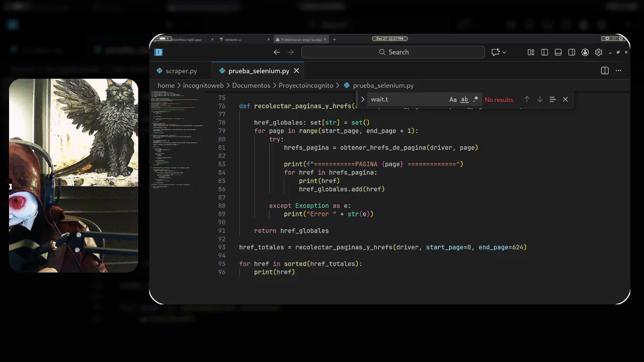Open the Copilot chat icon

coord(496,52)
